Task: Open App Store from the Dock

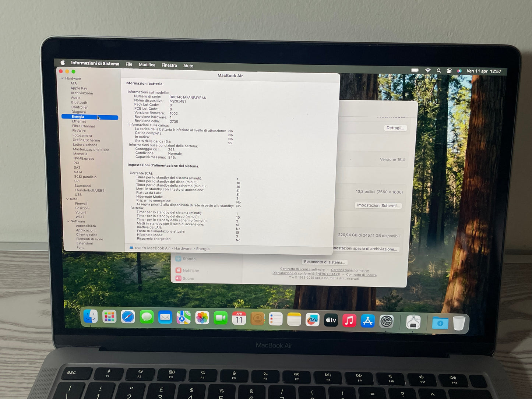Action: [367, 321]
